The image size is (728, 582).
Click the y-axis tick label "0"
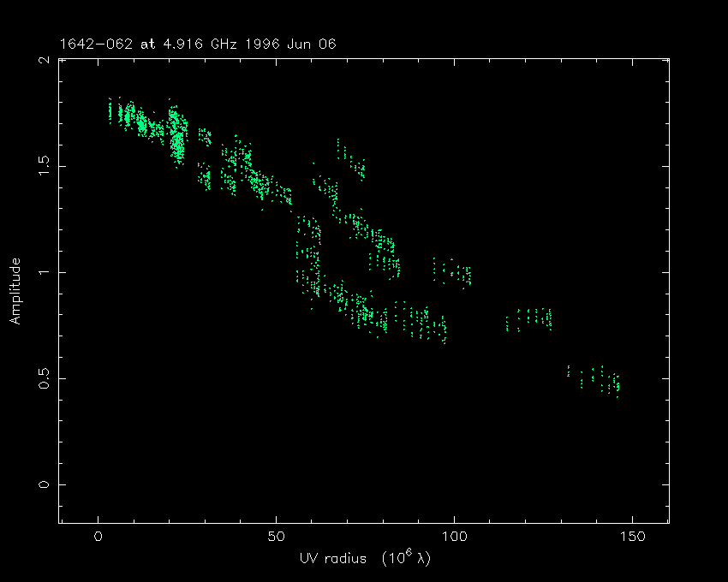pyautogui.click(x=43, y=484)
